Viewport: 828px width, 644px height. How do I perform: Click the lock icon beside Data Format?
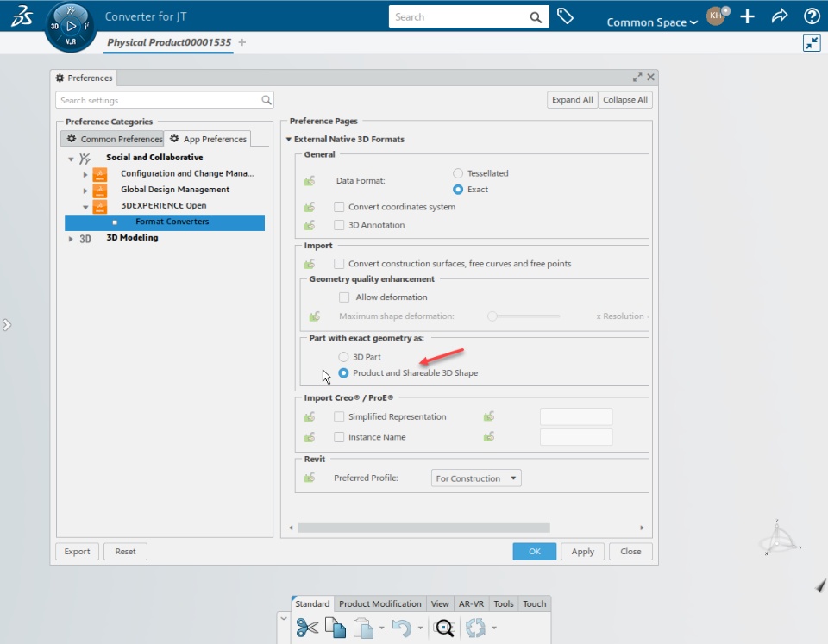310,181
